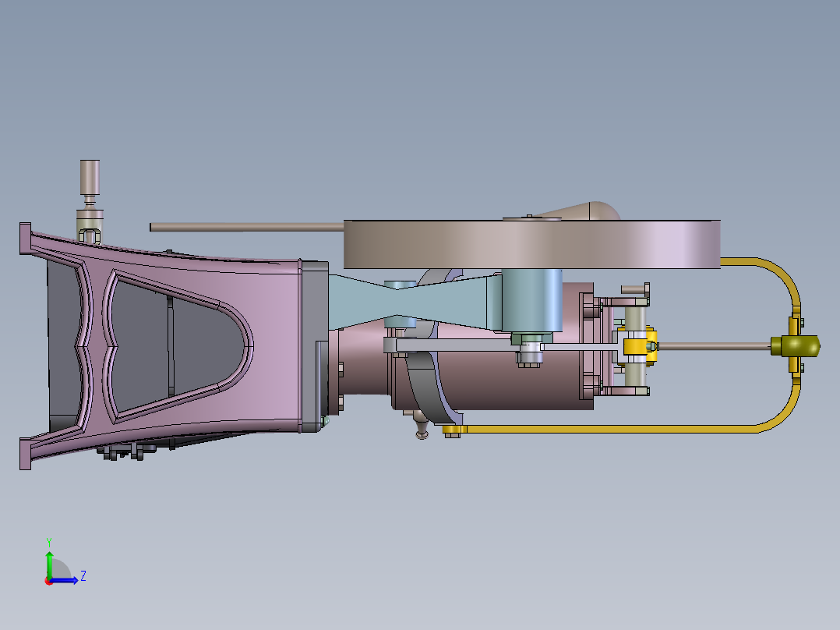Pick the triangular cutout panel in the frame
Image resolution: width=840 pixels, height=630 pixels.
click(177, 346)
